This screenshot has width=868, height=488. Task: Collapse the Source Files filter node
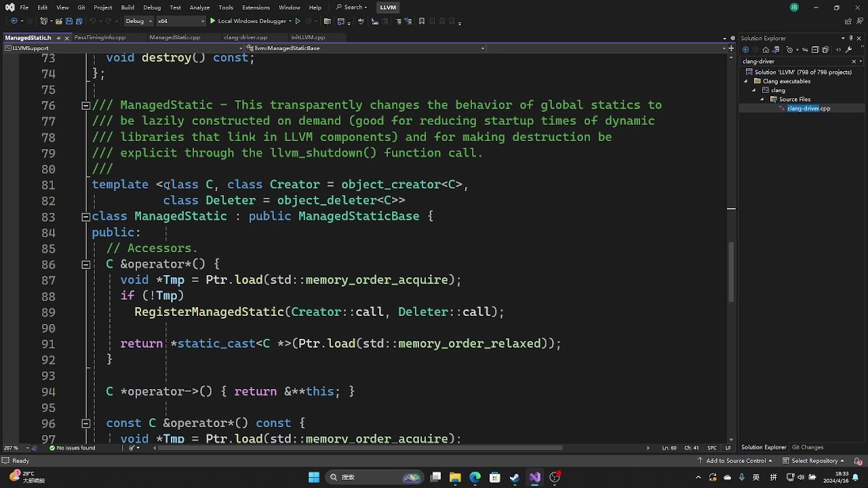tap(762, 100)
